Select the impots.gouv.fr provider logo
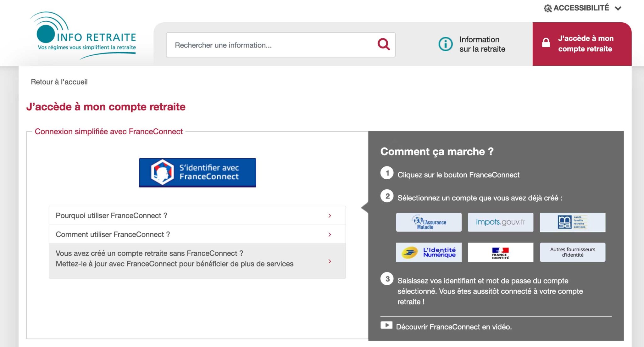This screenshot has height=347, width=644. click(x=500, y=222)
